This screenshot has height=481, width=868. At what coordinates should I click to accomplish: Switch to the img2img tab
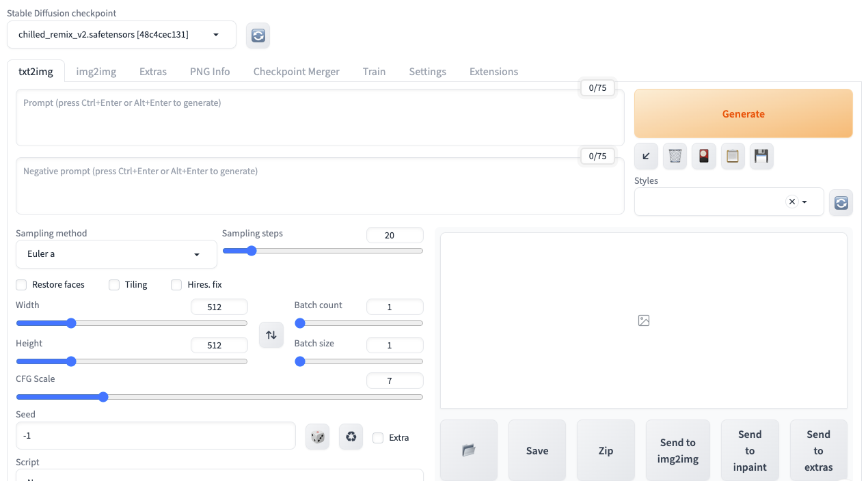(x=96, y=71)
